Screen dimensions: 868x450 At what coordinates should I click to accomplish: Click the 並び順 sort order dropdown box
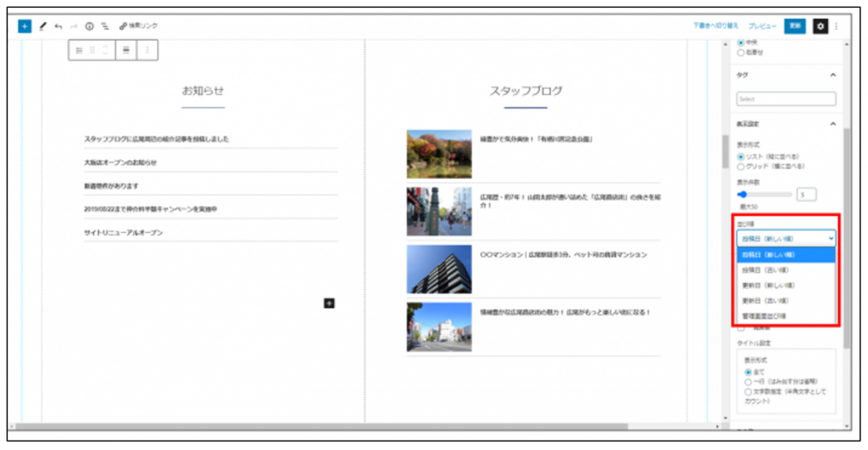(x=786, y=239)
